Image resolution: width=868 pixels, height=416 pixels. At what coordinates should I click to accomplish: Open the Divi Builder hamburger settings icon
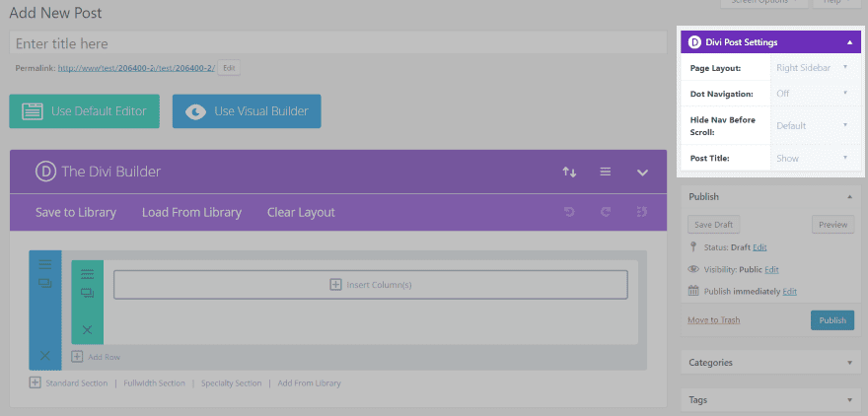pos(606,173)
